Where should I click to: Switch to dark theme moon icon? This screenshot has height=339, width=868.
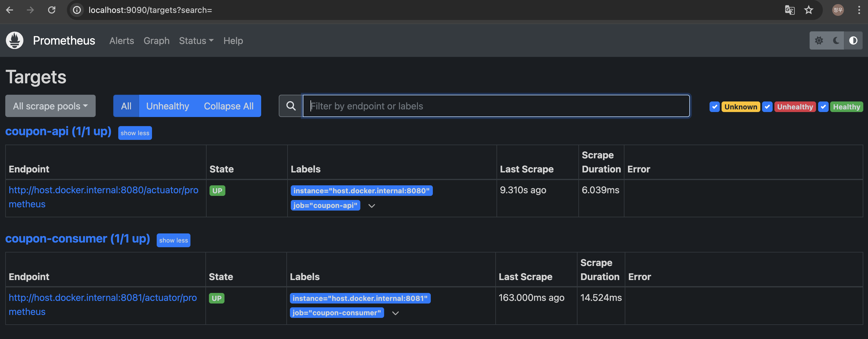click(x=836, y=41)
